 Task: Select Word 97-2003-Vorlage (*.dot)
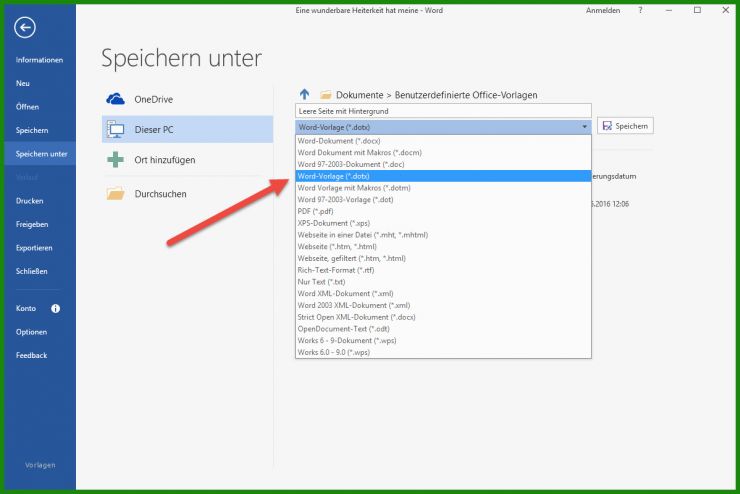tap(443, 200)
